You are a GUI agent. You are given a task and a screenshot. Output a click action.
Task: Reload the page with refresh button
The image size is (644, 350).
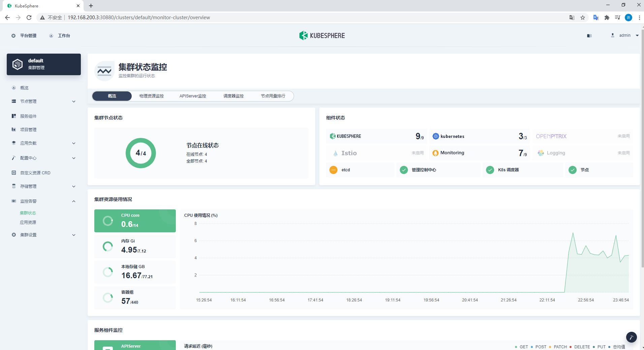tap(29, 18)
